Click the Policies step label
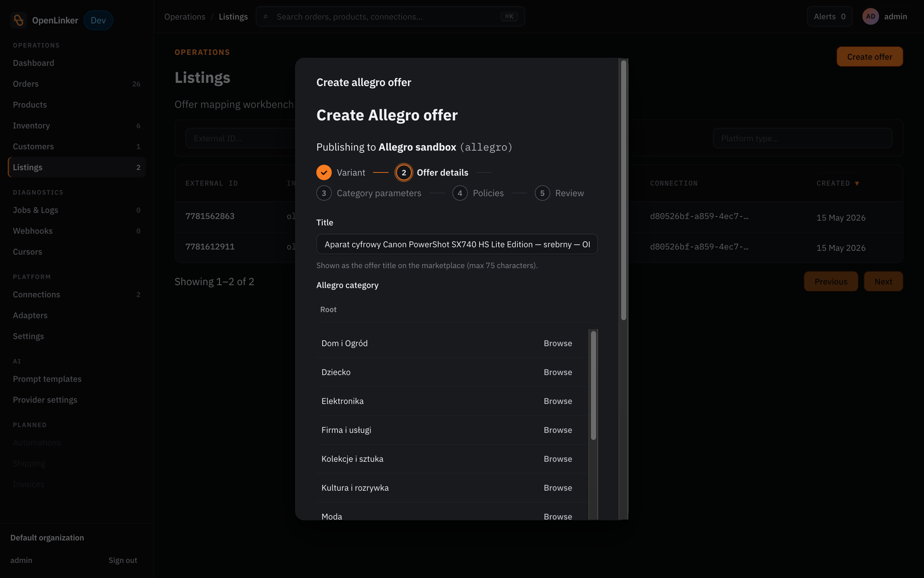 [x=488, y=193]
